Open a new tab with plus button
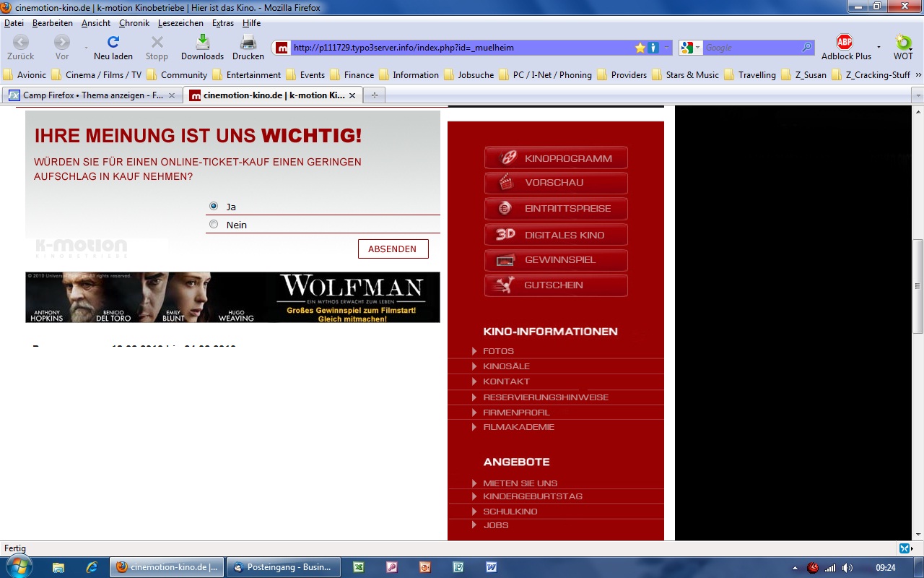924x578 pixels. pos(374,95)
